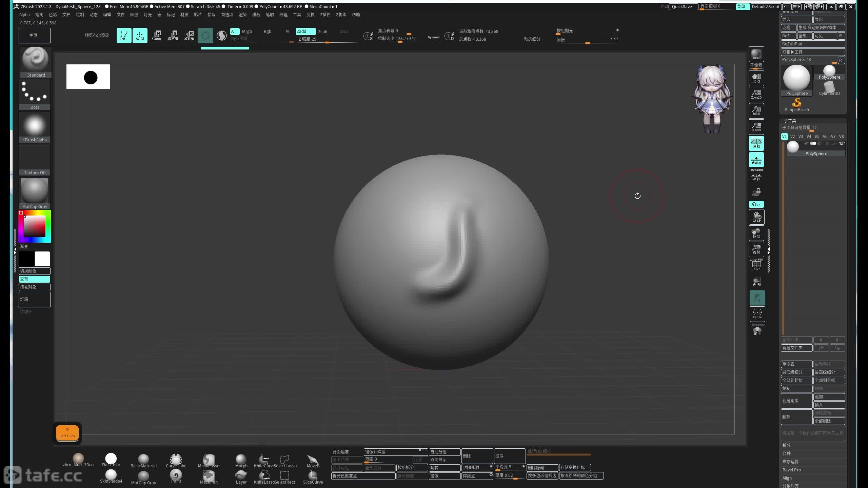The height and width of the screenshot is (488, 868).
Task: Select the CurveTube brush
Action: (x=176, y=461)
